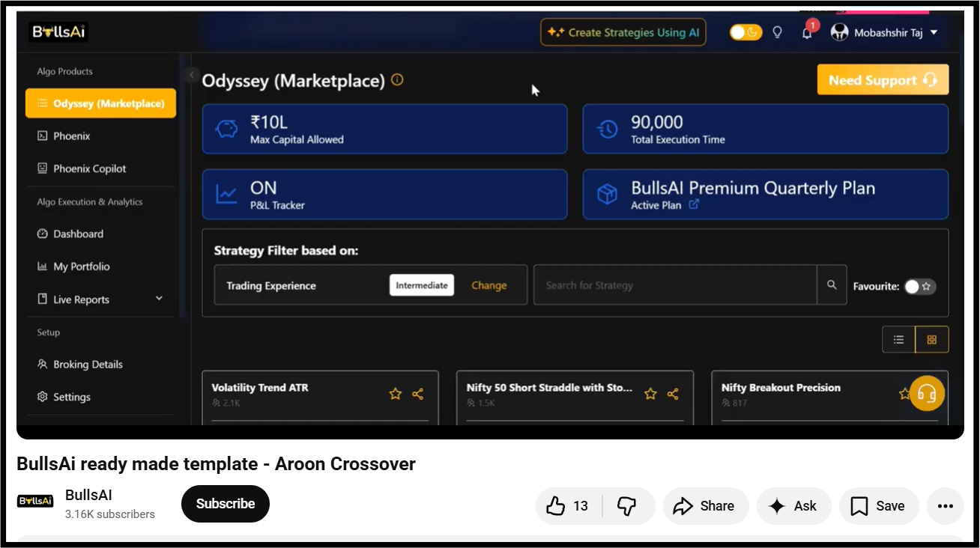The height and width of the screenshot is (548, 980).
Task: Star the Nifty 50 Short Straddle strategy
Action: 650,394
